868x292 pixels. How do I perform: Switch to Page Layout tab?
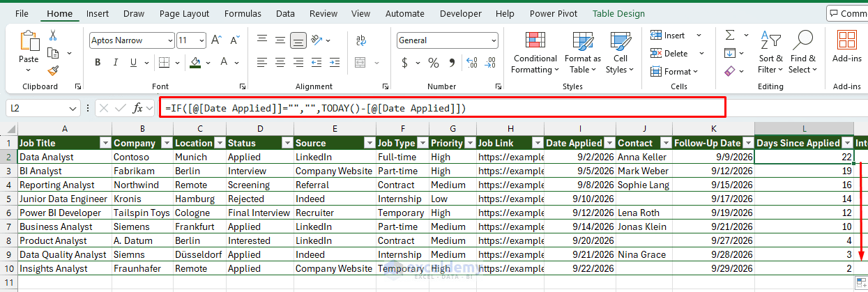[x=184, y=13]
